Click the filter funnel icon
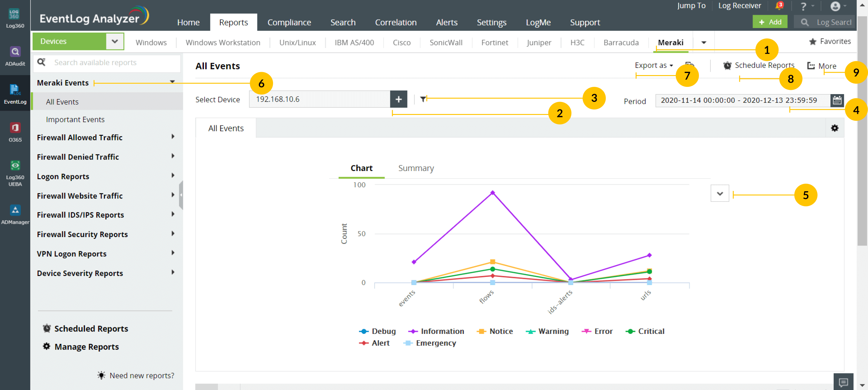This screenshot has height=390, width=868. (423, 99)
